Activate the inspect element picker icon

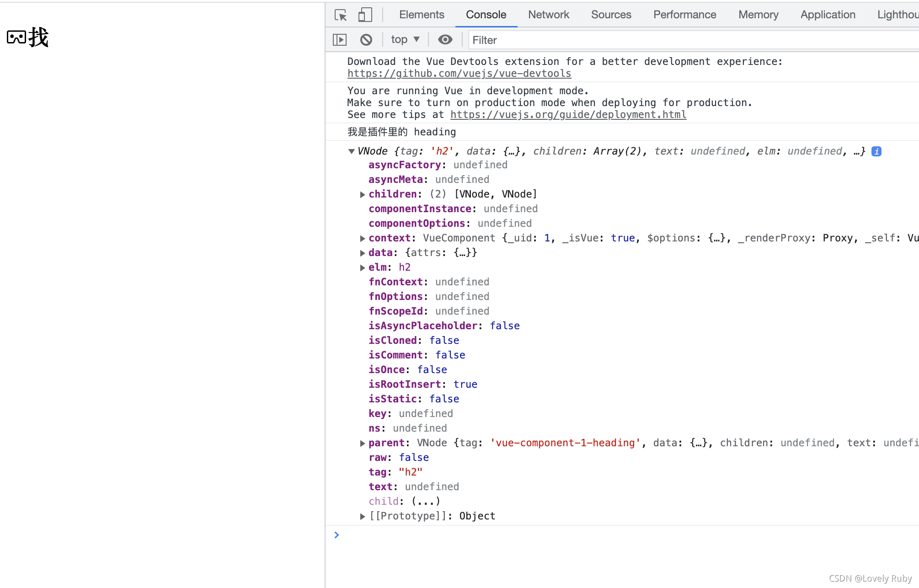(341, 15)
